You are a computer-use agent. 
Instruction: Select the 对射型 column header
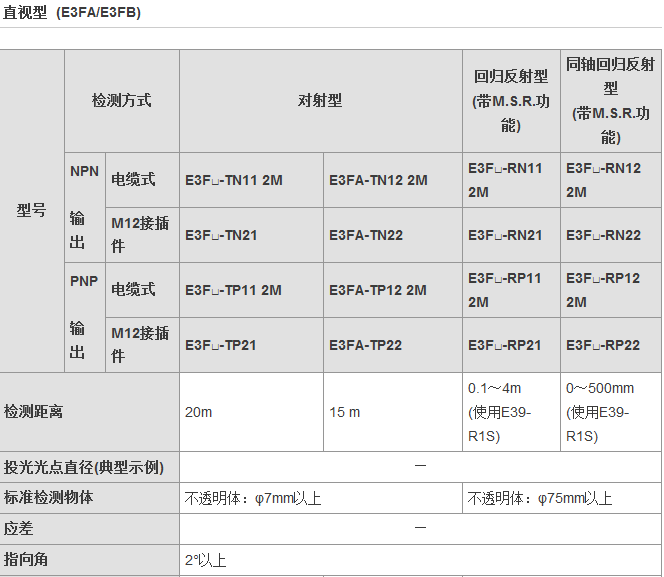coord(320,101)
